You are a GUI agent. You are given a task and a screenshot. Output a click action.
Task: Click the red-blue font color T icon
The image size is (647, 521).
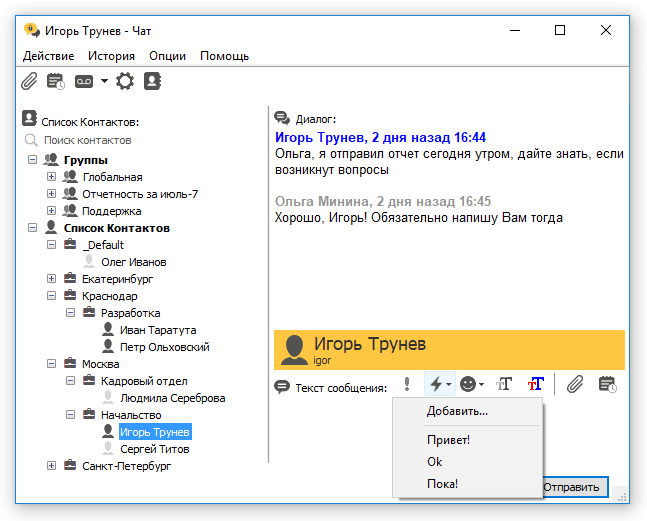point(536,384)
